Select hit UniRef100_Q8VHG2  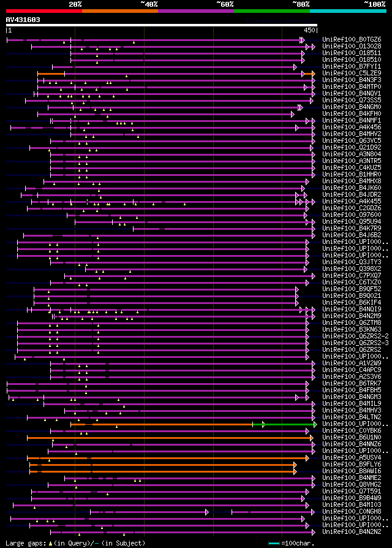point(352,485)
